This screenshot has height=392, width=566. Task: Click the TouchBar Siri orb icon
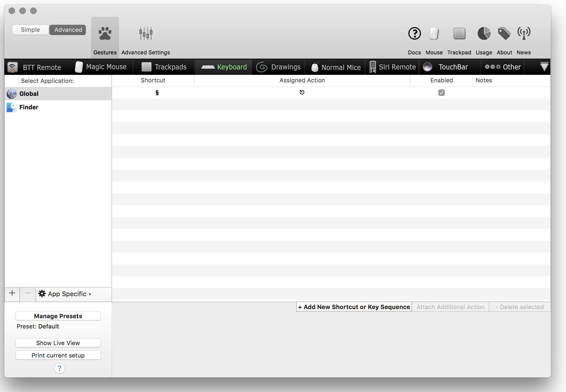click(x=428, y=67)
